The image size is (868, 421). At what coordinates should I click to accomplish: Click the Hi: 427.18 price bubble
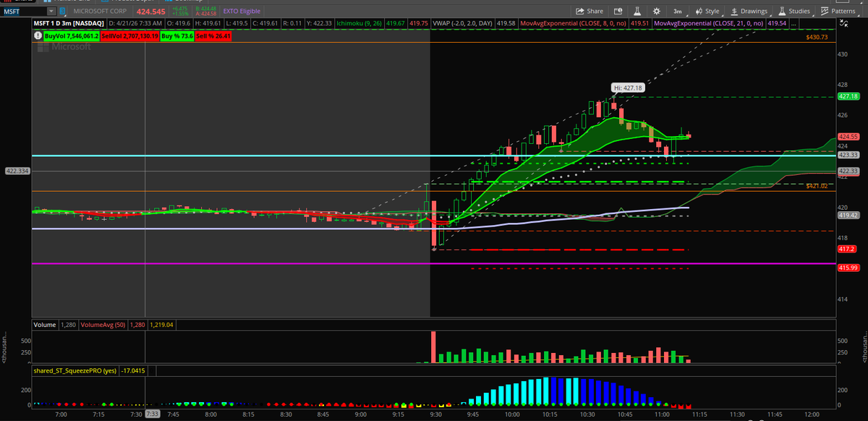point(627,88)
